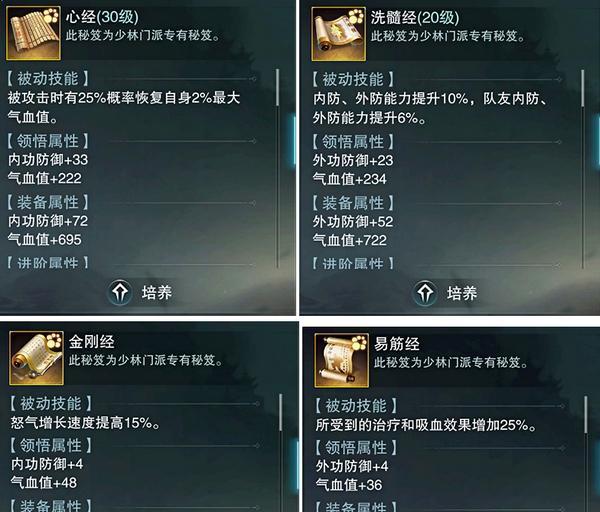Click the 洗髓经 scroll icon
600x512 pixels.
pyautogui.click(x=339, y=34)
